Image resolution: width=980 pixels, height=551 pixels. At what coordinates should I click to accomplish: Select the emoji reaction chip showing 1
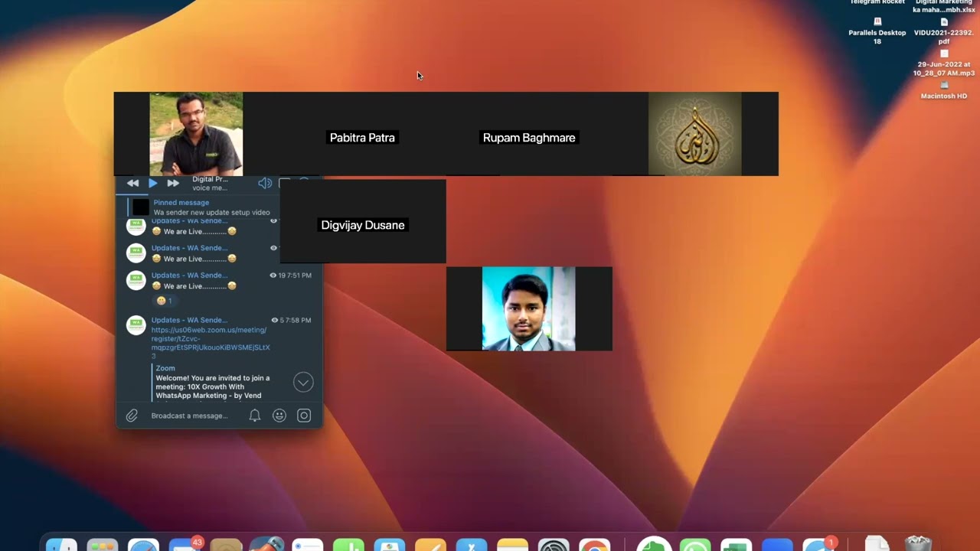click(164, 301)
